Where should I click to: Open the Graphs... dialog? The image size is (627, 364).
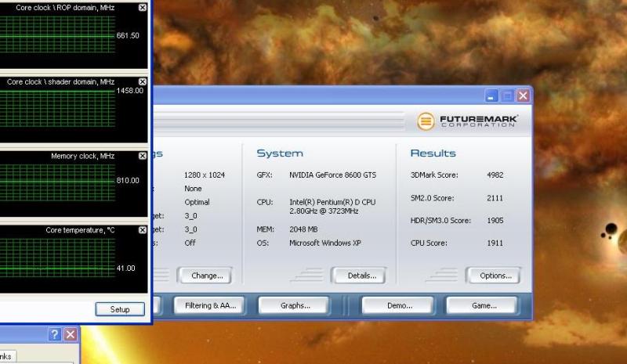coord(295,305)
